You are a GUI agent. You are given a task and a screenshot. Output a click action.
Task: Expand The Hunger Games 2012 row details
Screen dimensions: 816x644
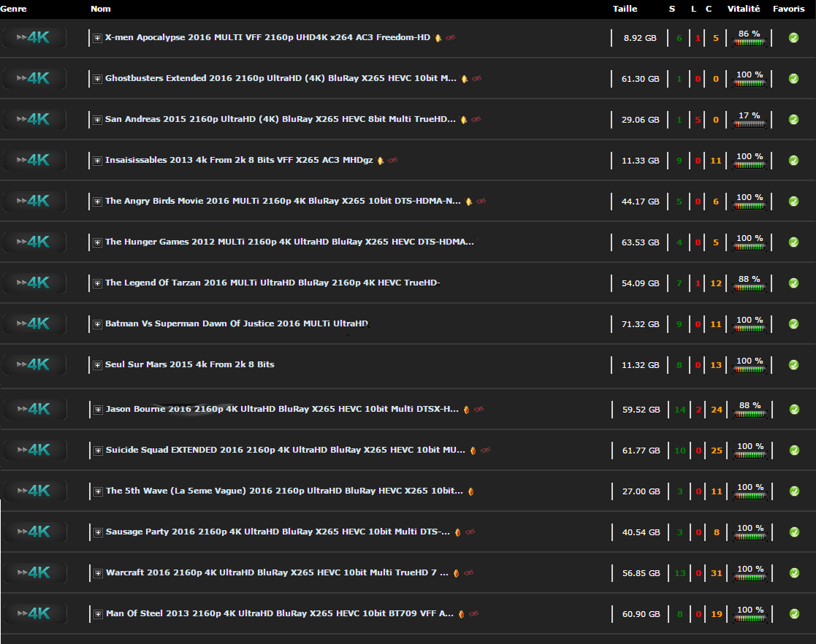pos(97,242)
